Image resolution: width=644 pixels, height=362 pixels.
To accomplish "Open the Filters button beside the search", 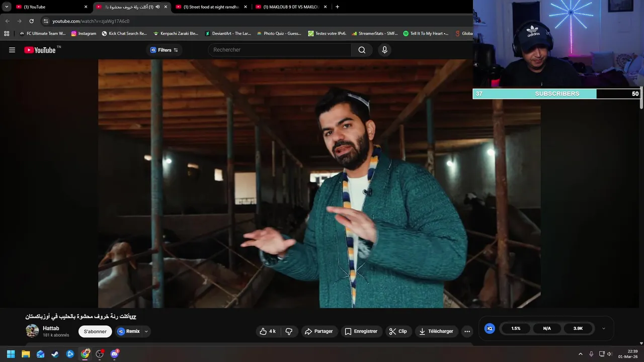I will (x=165, y=50).
